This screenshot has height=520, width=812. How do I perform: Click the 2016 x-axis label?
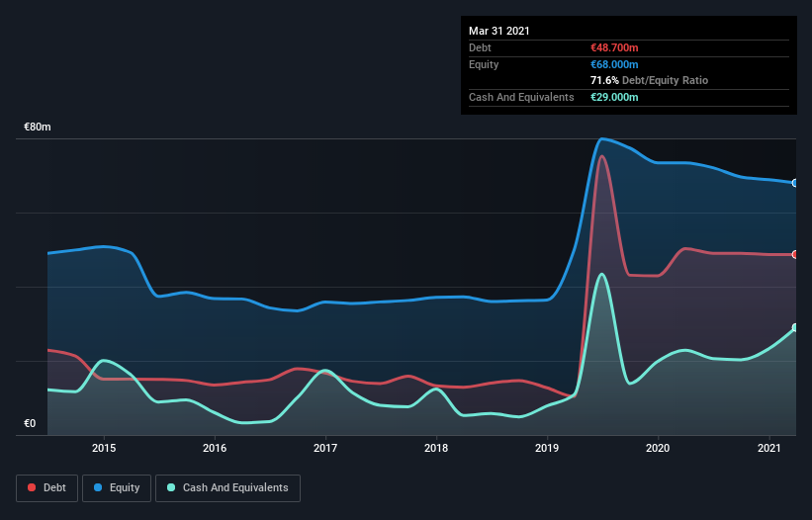pyautogui.click(x=215, y=448)
